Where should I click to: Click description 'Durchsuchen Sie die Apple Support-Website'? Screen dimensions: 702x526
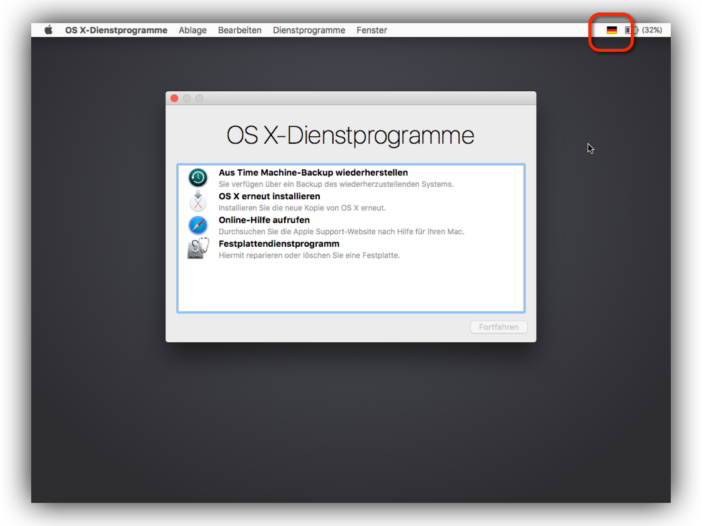341,231
